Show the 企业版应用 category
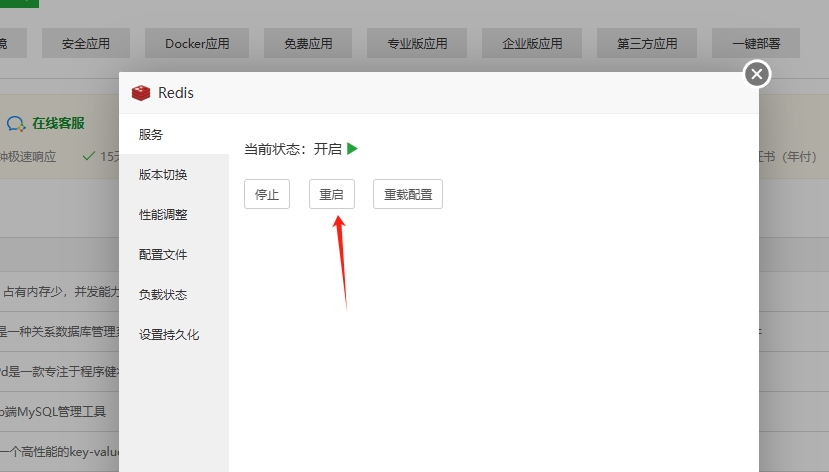Viewport: 829px width, 472px height. point(532,44)
